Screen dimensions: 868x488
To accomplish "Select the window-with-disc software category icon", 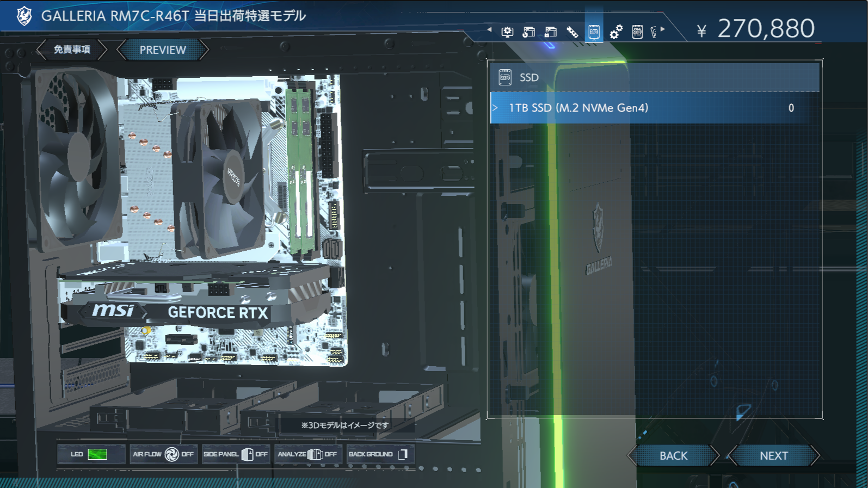I will [x=528, y=32].
